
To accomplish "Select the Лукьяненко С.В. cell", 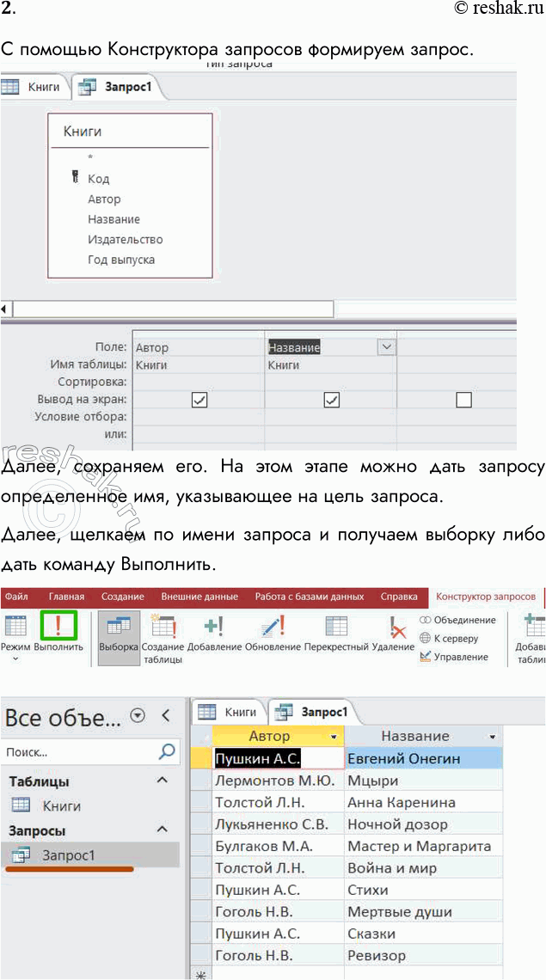I will (279, 824).
